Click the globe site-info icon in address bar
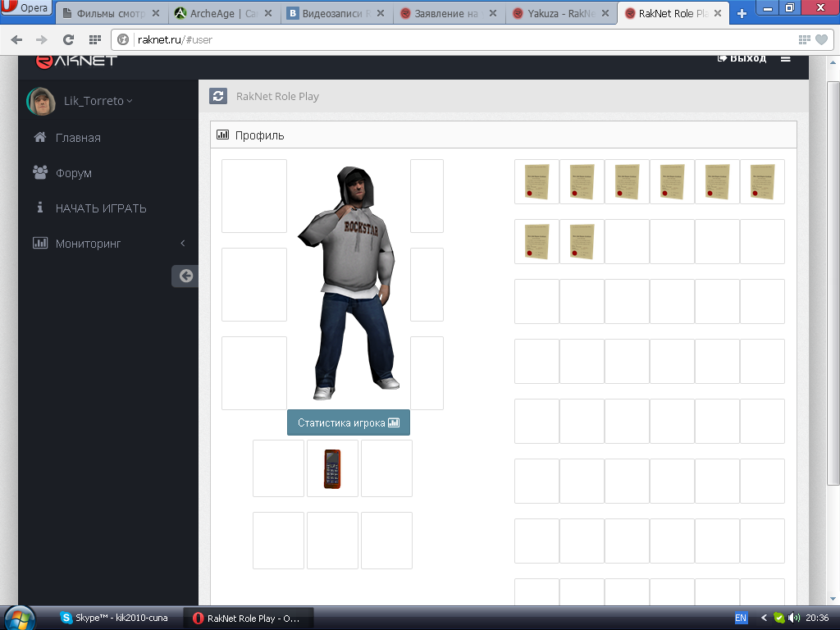The width and height of the screenshot is (840, 630). [123, 39]
